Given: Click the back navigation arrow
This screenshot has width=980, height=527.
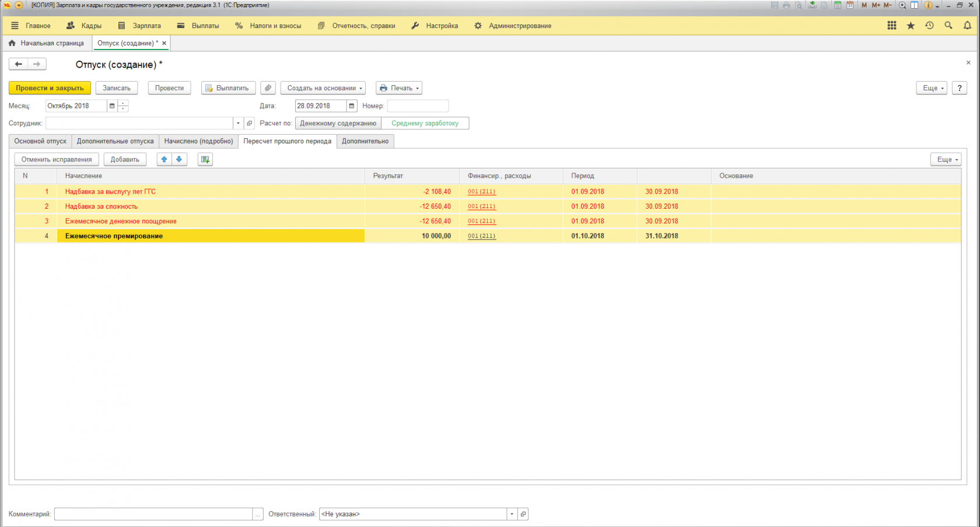Looking at the screenshot, I should [x=18, y=64].
